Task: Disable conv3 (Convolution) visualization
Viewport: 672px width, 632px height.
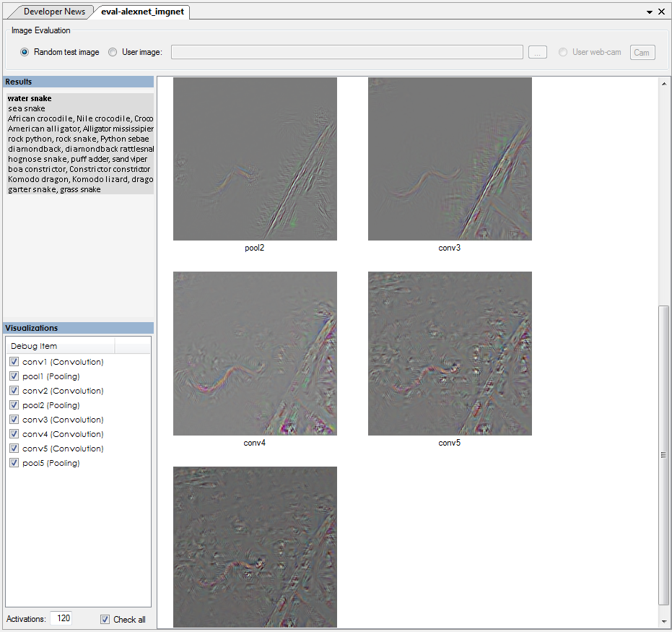Action: [x=14, y=420]
